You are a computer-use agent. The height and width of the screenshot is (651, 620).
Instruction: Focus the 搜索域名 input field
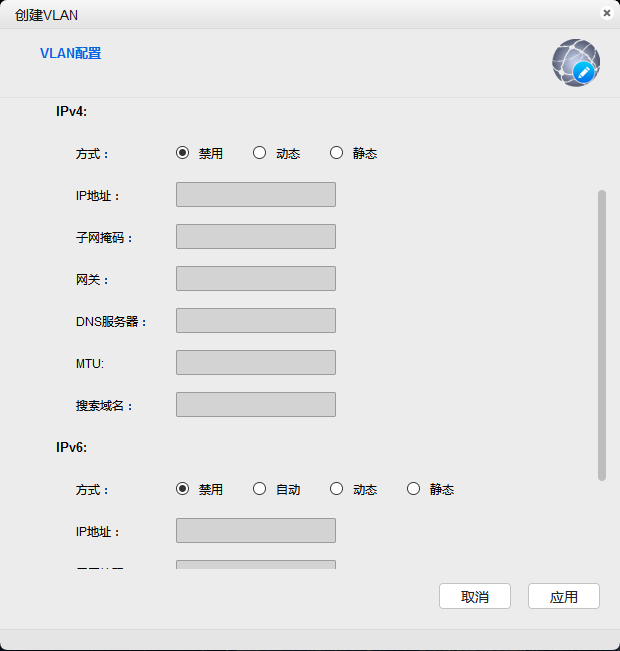255,405
